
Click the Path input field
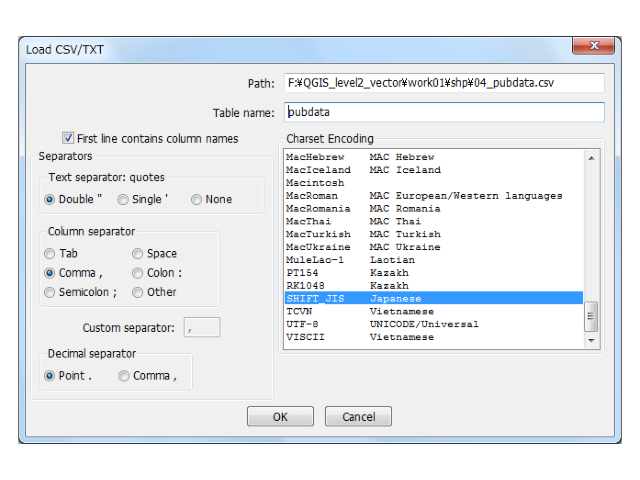click(444, 83)
